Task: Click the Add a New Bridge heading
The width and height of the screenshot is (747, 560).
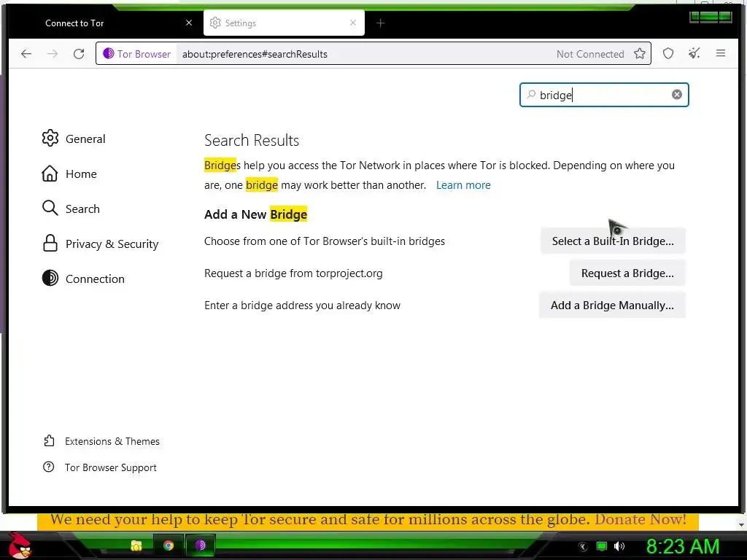Action: (256, 214)
